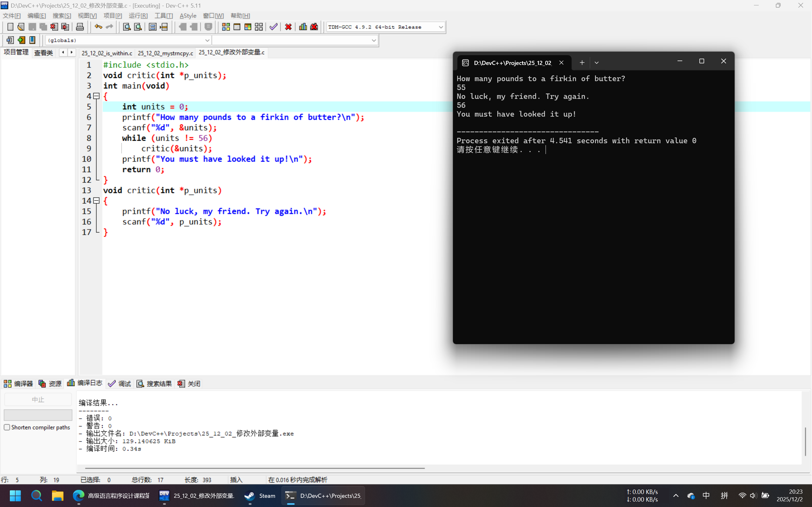
Task: Click the red X Stop Execution icon
Action: click(x=288, y=27)
